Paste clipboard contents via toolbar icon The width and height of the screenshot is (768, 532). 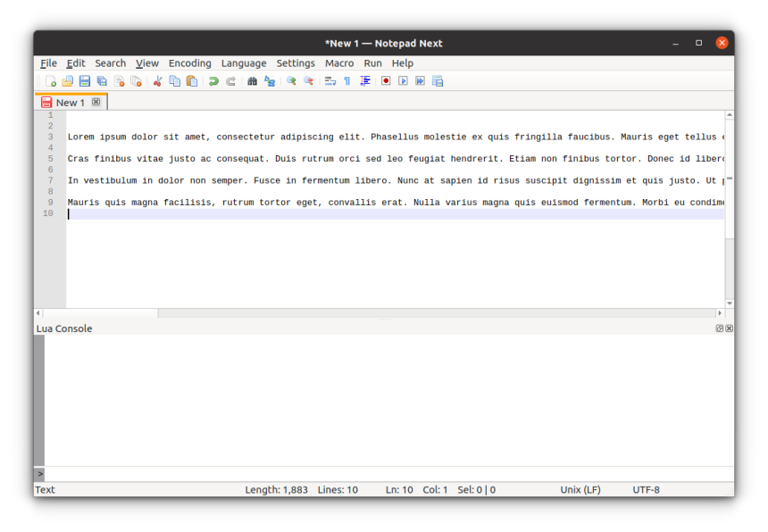point(192,80)
